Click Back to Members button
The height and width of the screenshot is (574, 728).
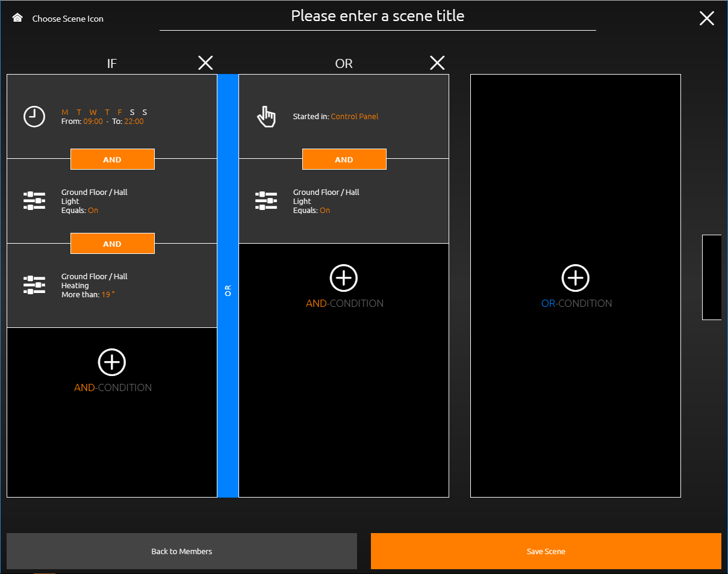coord(182,551)
